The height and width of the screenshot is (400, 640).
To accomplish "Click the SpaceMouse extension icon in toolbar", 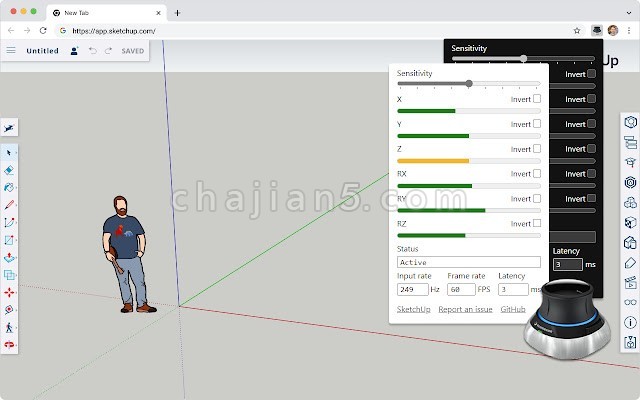I will click(597, 30).
